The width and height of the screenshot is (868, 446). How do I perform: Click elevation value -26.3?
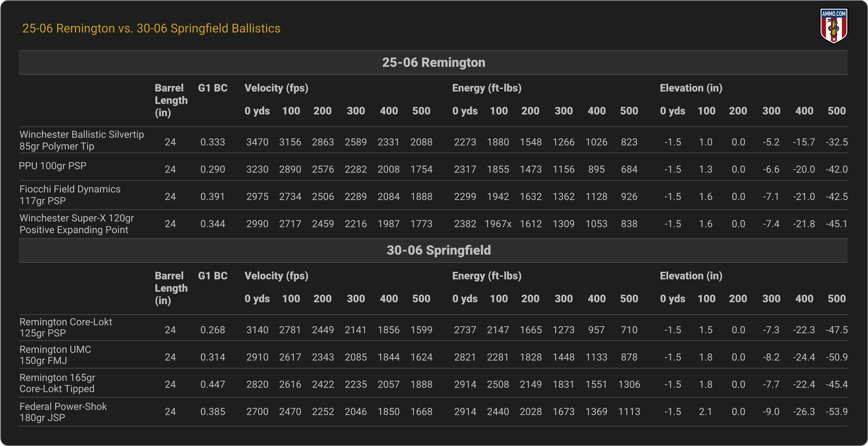click(804, 412)
